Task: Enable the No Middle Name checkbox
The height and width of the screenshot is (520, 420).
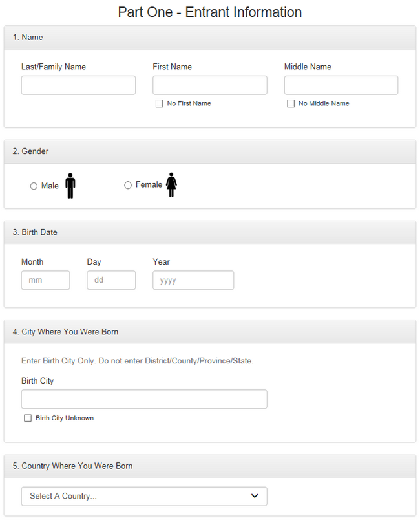Action: pos(291,103)
